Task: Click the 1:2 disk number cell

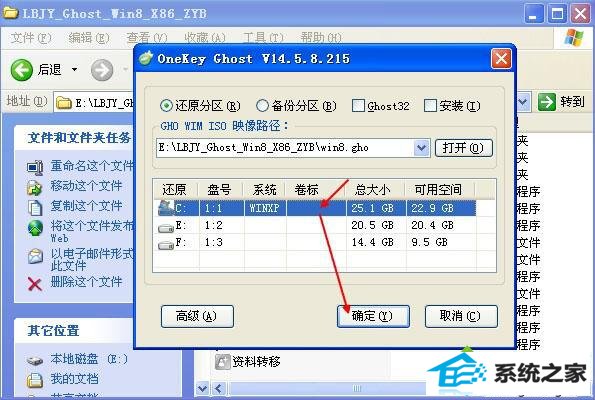Action: 214,225
